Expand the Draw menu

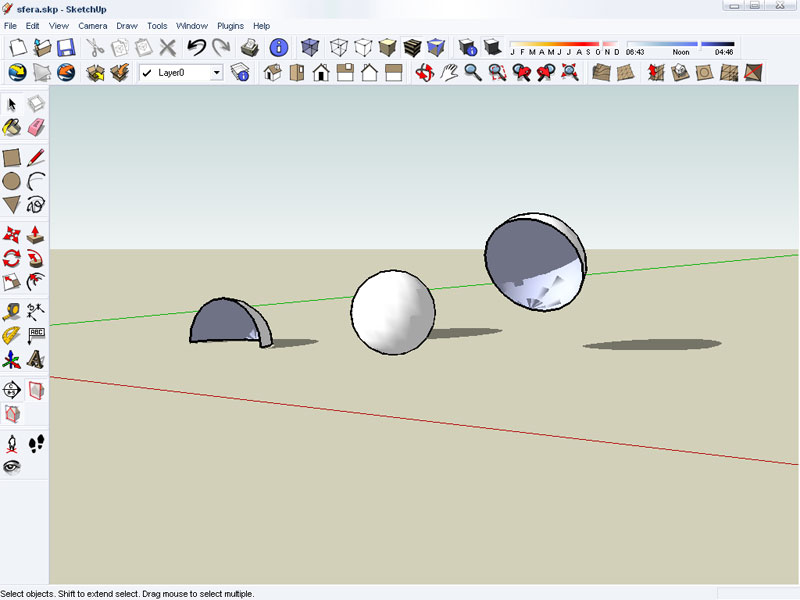point(127,25)
